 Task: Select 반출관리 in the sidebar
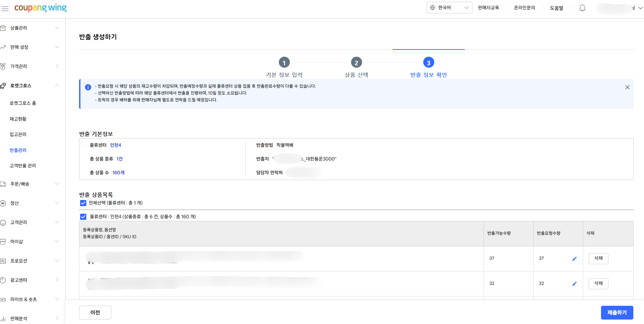click(18, 150)
